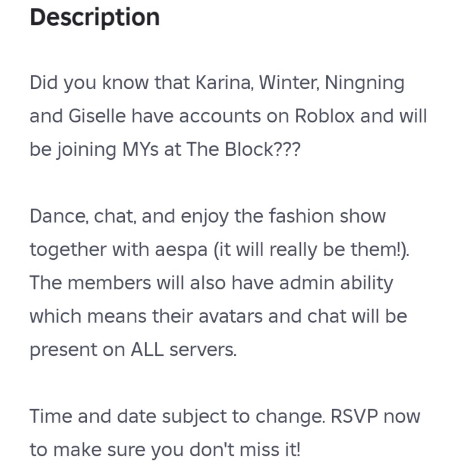
Task: Click the text 'The Block???'
Action: click(x=243, y=149)
